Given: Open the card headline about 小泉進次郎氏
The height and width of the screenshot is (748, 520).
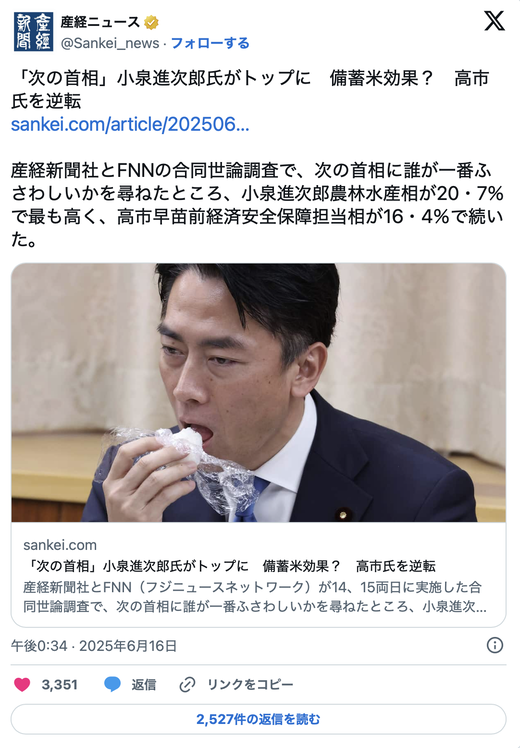Looking at the screenshot, I should 229,566.
